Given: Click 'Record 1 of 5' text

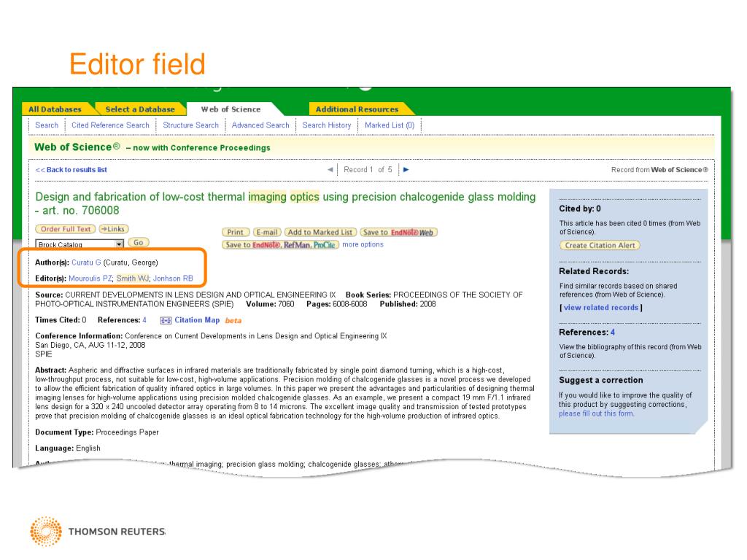Looking at the screenshot, I should [368, 169].
